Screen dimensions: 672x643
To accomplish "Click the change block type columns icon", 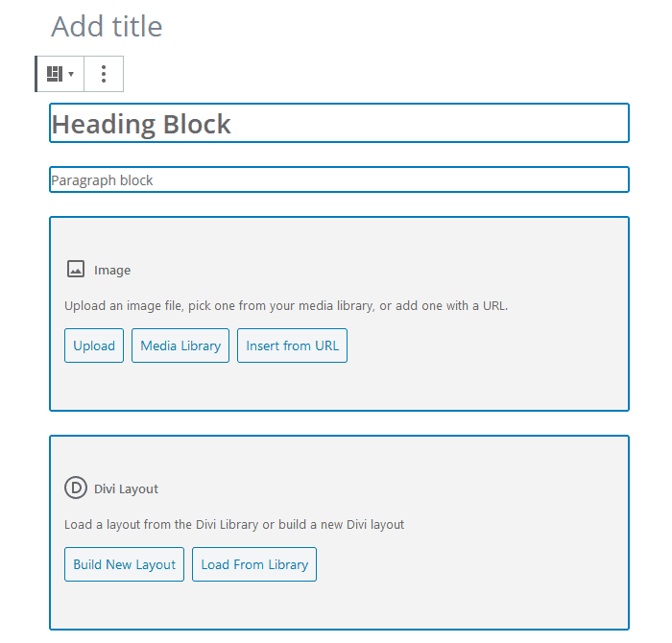I will tap(55, 74).
